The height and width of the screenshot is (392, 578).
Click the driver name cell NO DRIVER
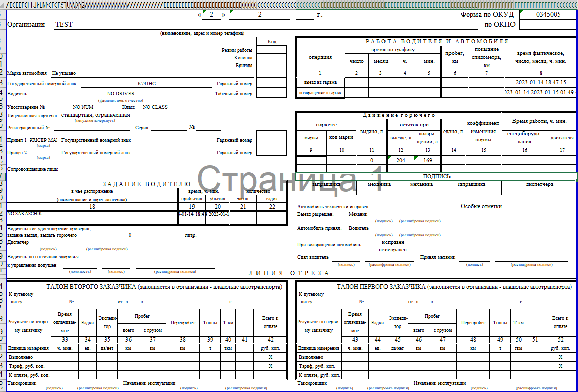121,94
